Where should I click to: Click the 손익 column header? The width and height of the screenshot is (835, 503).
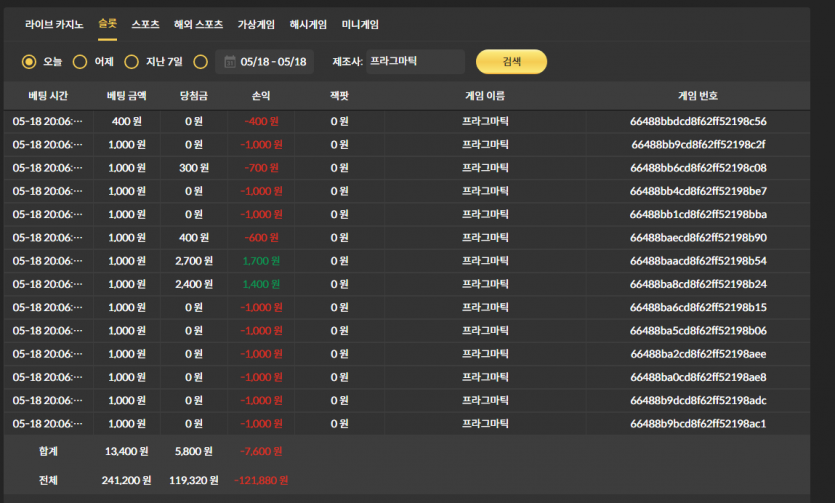tap(261, 96)
